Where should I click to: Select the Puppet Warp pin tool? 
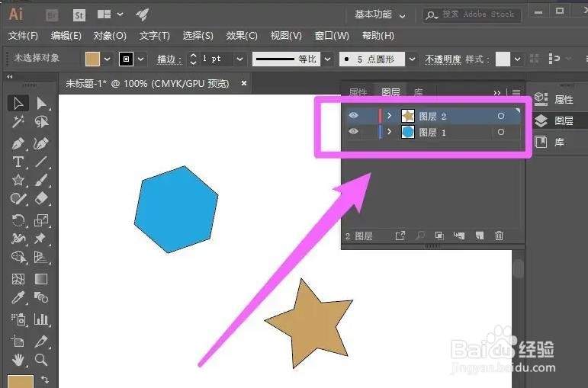click(41, 239)
